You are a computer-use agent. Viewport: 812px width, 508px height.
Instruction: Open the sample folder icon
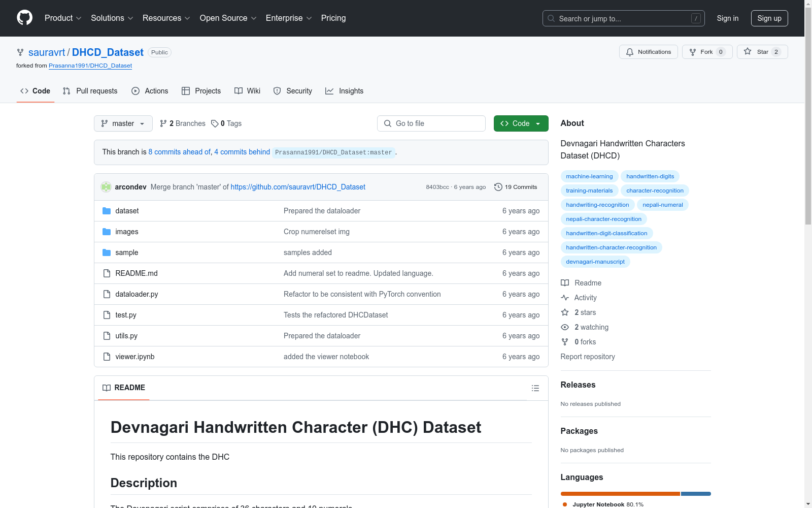[107, 252]
